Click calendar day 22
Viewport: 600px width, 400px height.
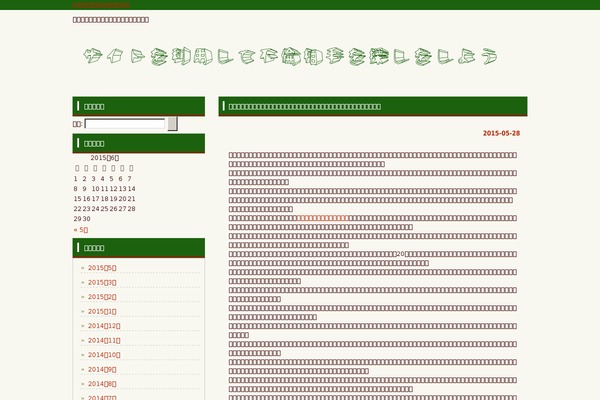[x=77, y=209]
